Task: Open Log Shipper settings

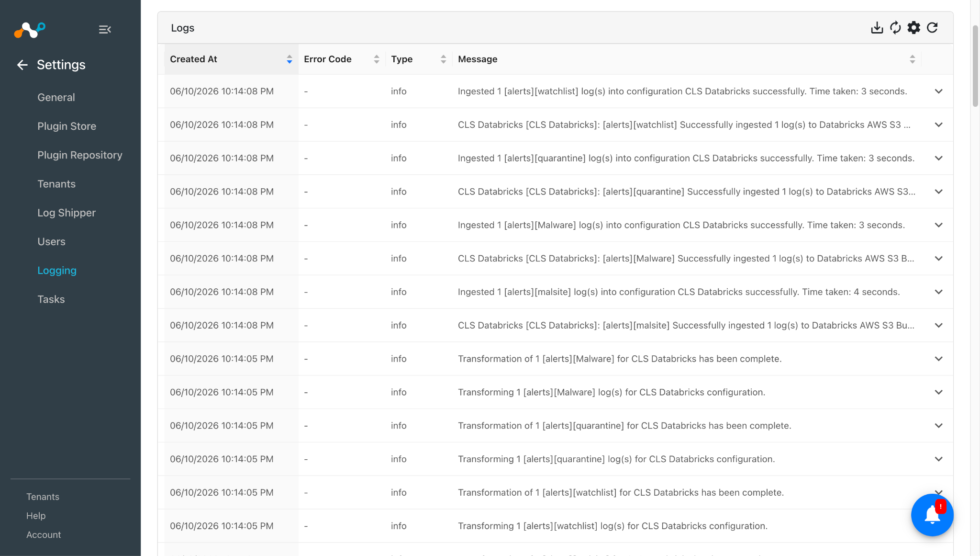Action: point(67,213)
